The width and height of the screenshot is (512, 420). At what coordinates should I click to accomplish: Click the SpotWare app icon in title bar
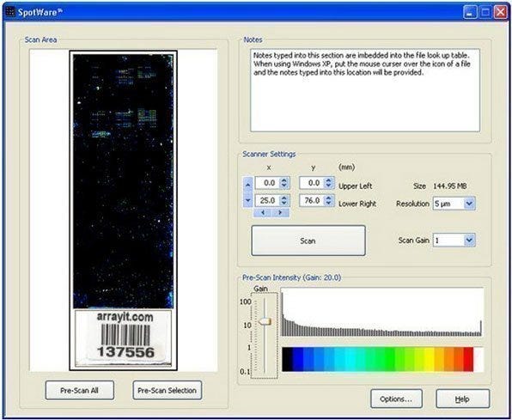coord(10,12)
